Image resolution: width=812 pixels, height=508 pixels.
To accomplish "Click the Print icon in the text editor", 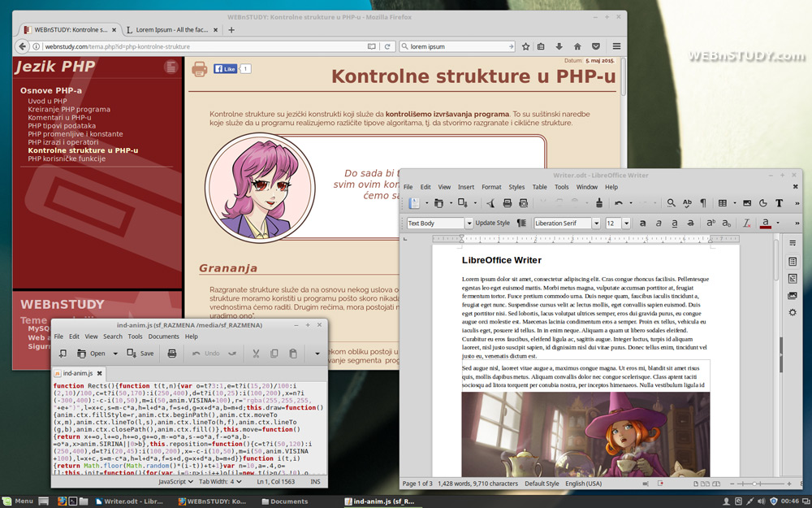I will coord(172,354).
